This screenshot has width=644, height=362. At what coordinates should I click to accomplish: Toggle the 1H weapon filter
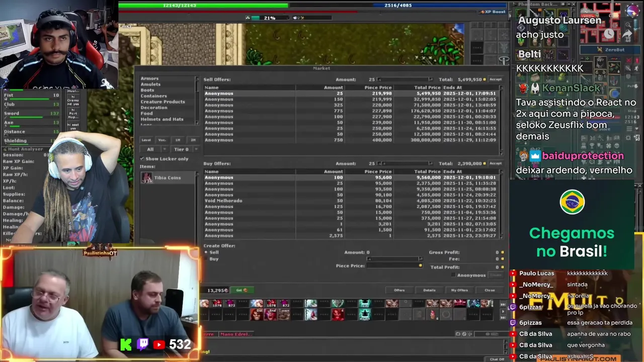[178, 140]
